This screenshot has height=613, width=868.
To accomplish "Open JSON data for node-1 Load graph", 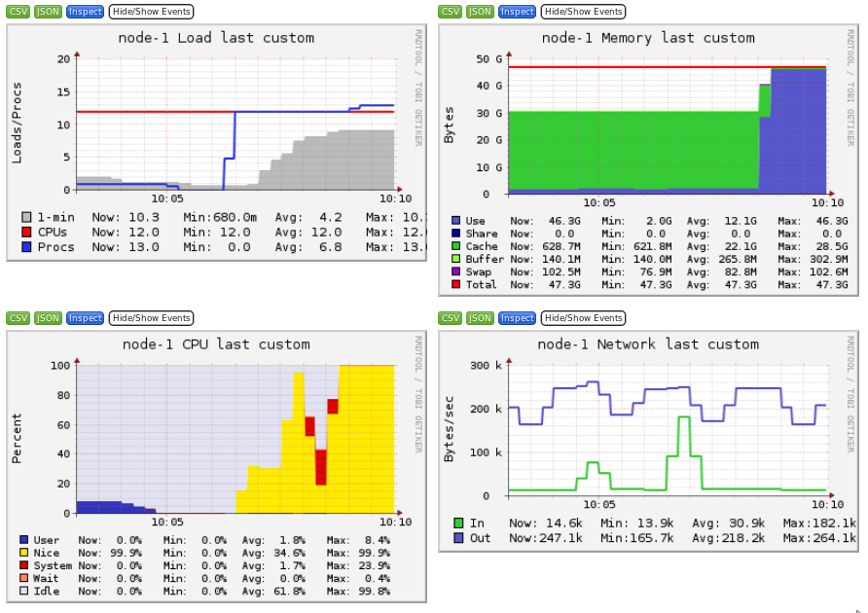I will (x=48, y=12).
